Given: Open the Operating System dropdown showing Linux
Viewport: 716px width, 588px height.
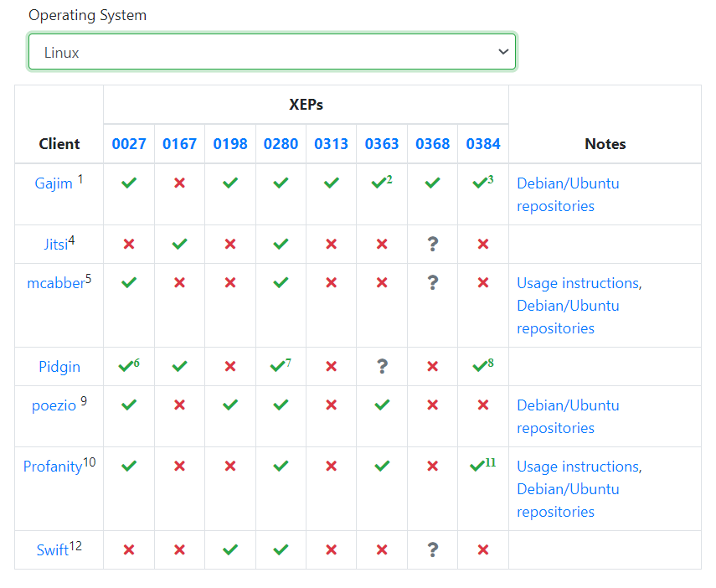Looking at the screenshot, I should [271, 52].
